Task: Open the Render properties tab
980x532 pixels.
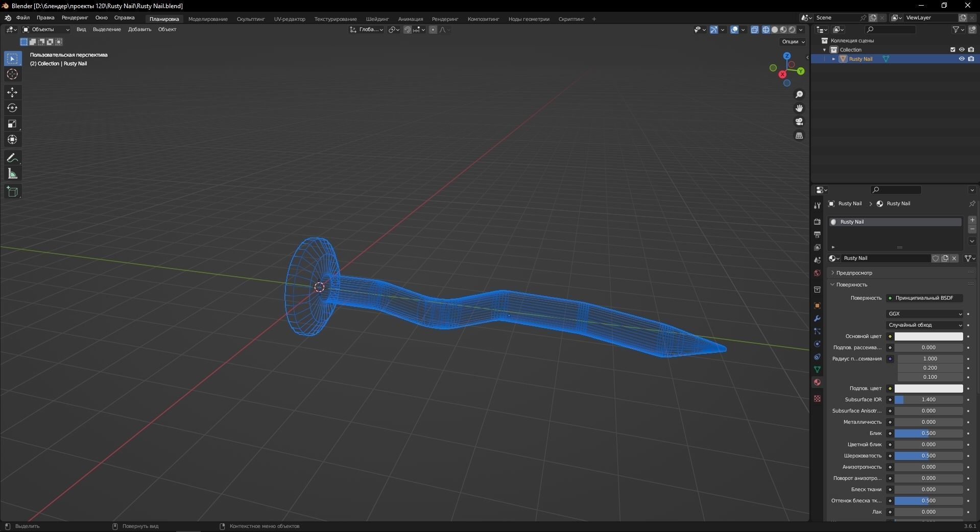Action: [817, 222]
